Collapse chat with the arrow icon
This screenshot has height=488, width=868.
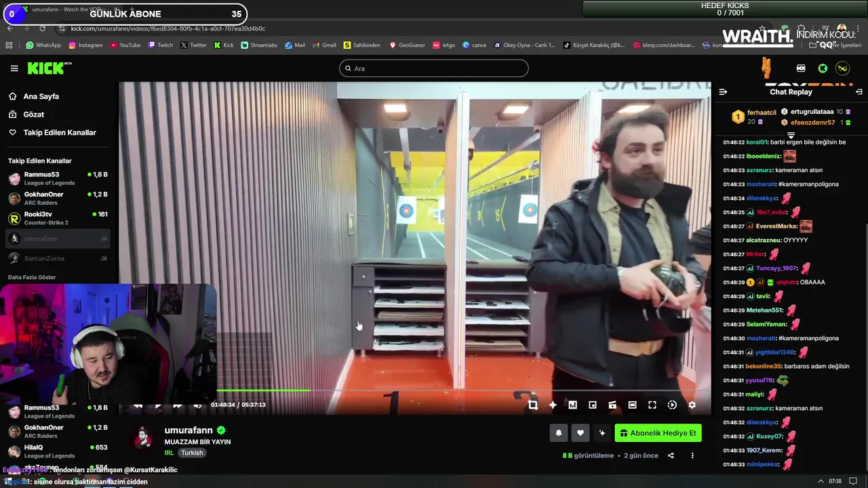[x=723, y=92]
